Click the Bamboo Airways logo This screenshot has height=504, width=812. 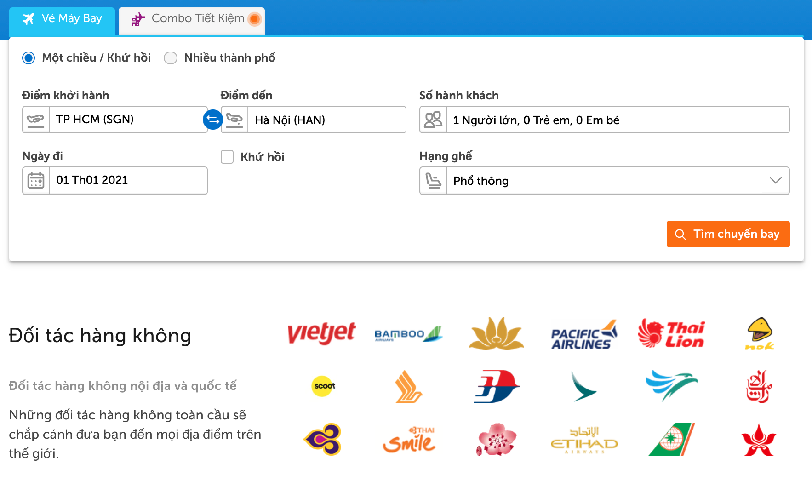tap(408, 334)
